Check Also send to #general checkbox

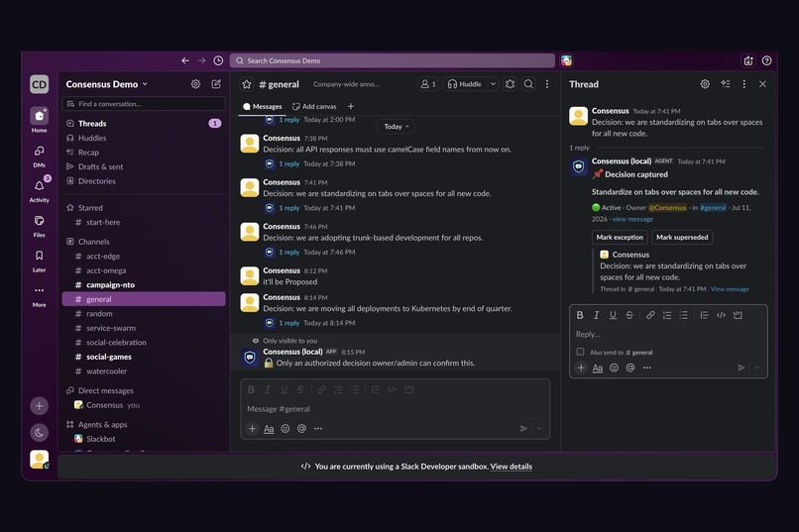coord(580,352)
